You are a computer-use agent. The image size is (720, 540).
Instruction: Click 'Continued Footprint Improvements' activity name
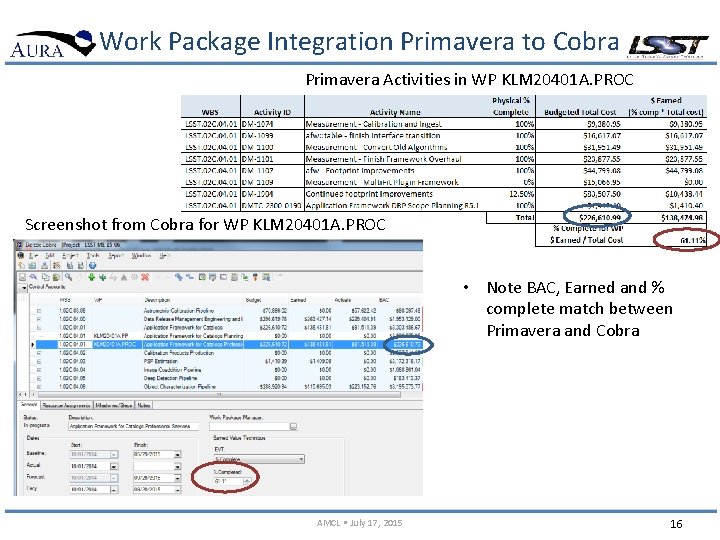pyautogui.click(x=369, y=194)
